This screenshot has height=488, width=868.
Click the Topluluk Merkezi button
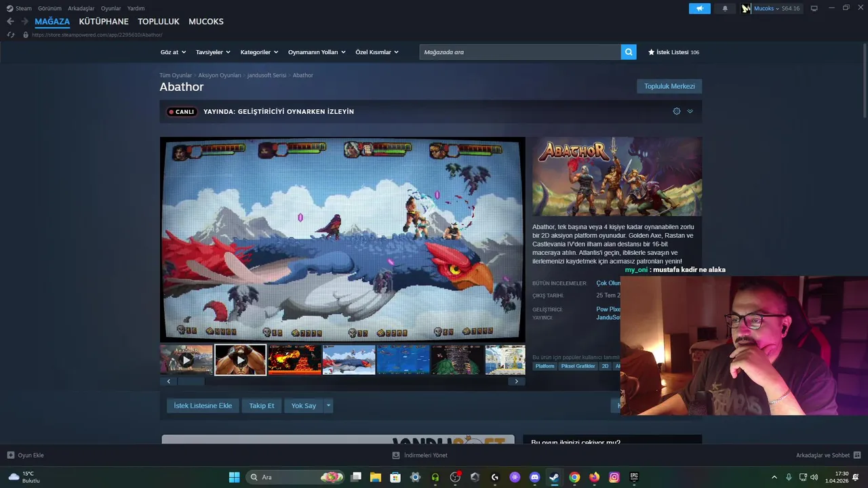pos(669,86)
